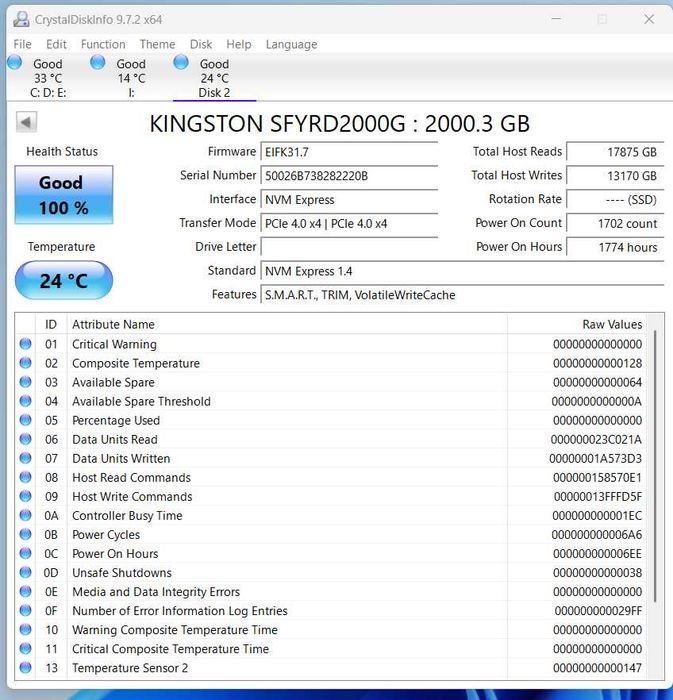This screenshot has height=700, width=673.
Task: Click the Standard field NVM Express 1.4
Action: (462, 271)
